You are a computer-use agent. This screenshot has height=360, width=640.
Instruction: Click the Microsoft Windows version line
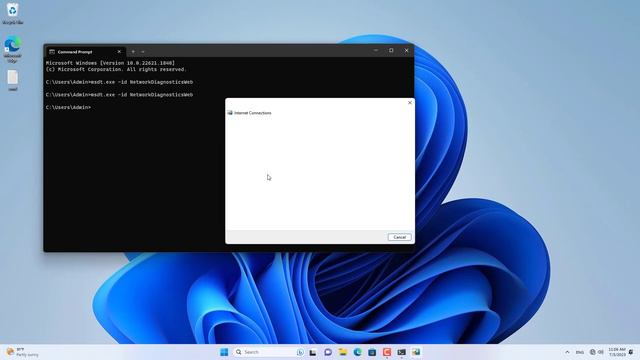(x=110, y=63)
